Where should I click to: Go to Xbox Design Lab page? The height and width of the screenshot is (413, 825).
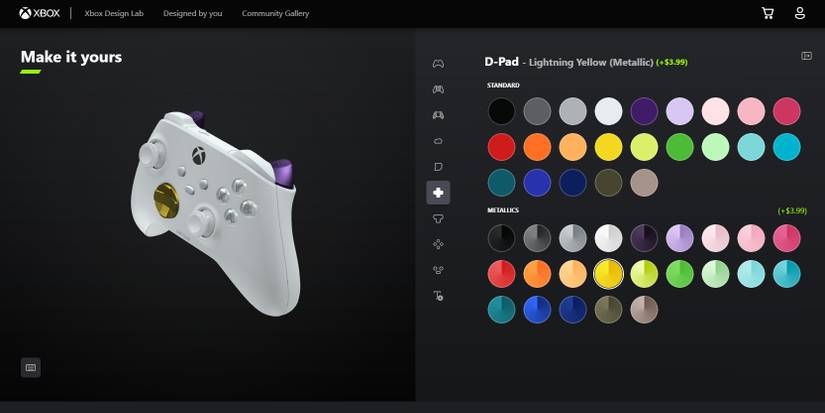[114, 13]
